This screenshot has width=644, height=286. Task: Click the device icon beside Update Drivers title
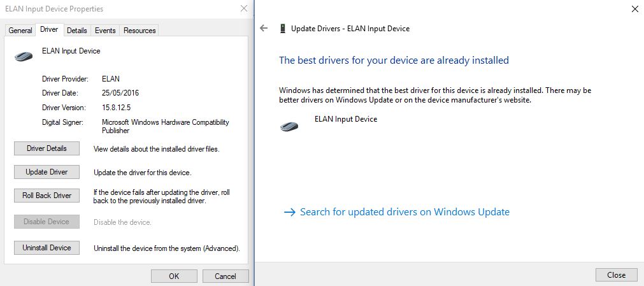click(x=282, y=29)
